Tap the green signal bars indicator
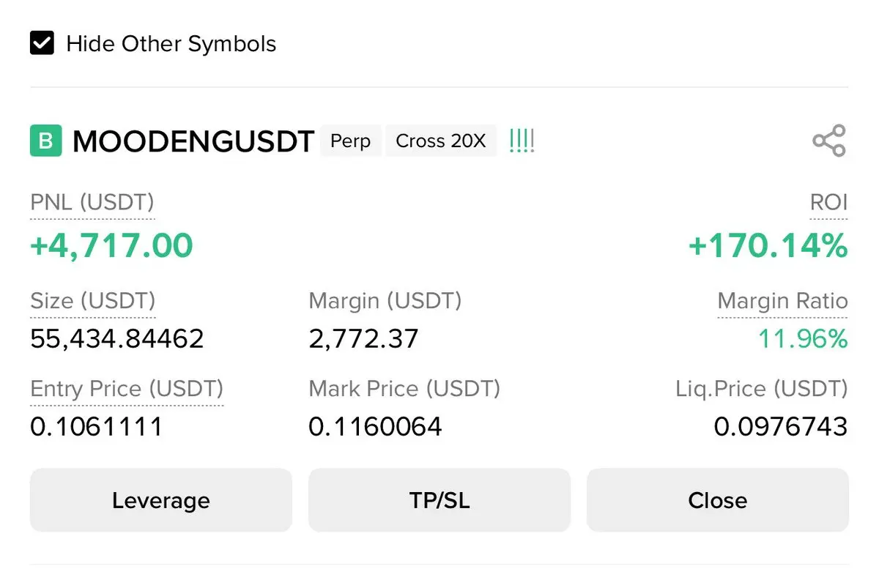 [522, 141]
